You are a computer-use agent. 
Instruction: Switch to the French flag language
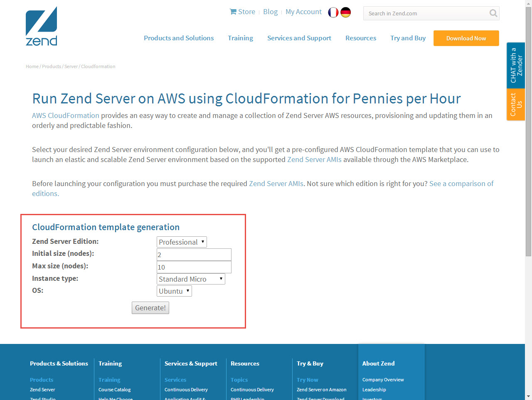(x=333, y=12)
